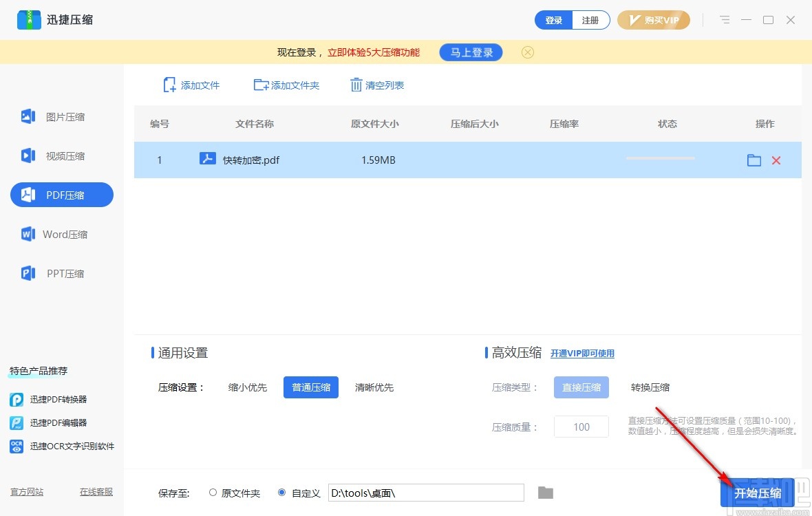The height and width of the screenshot is (516, 812).
Task: Click the 购买VIP button
Action: tap(654, 20)
